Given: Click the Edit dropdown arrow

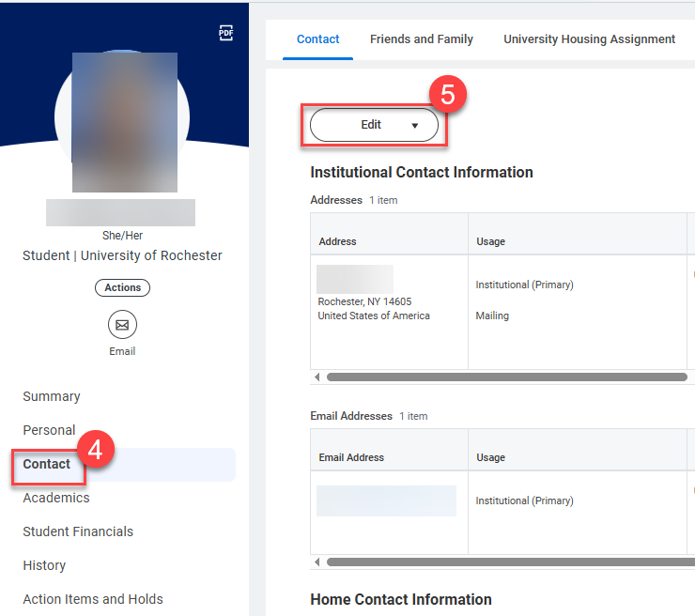Looking at the screenshot, I should pyautogui.click(x=415, y=126).
